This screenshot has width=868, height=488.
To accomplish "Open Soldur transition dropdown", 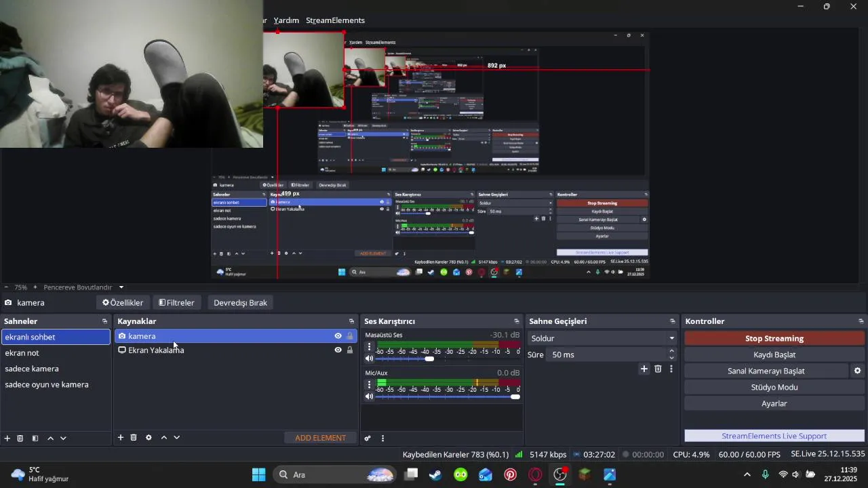I will (602, 338).
